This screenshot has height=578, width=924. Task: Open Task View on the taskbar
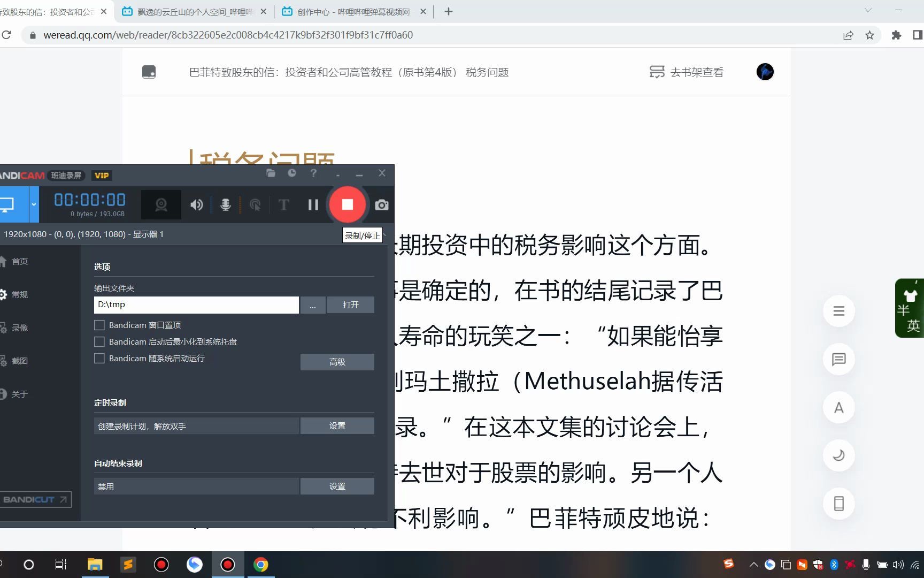60,565
